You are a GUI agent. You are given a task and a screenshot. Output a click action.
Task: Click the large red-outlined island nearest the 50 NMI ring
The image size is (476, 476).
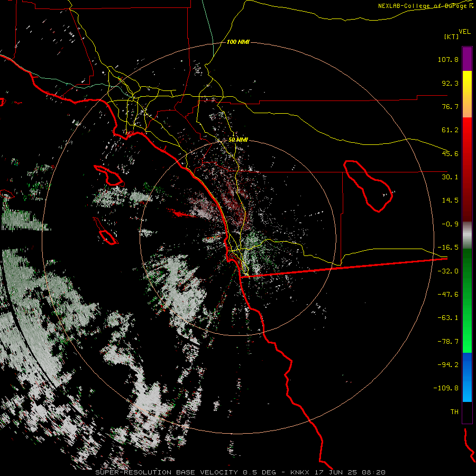pyautogui.click(x=109, y=176)
